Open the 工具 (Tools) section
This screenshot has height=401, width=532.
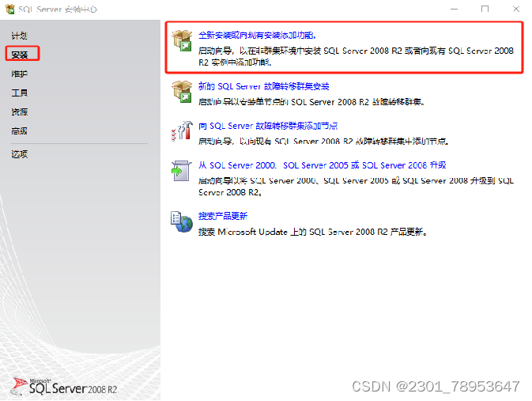[19, 93]
